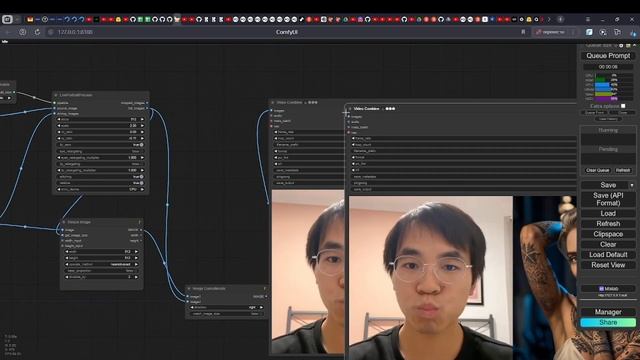Adjust frame_rate value in front Video Combine
Image resolution: width=640 pixels, height=360 pixels.
463,138
